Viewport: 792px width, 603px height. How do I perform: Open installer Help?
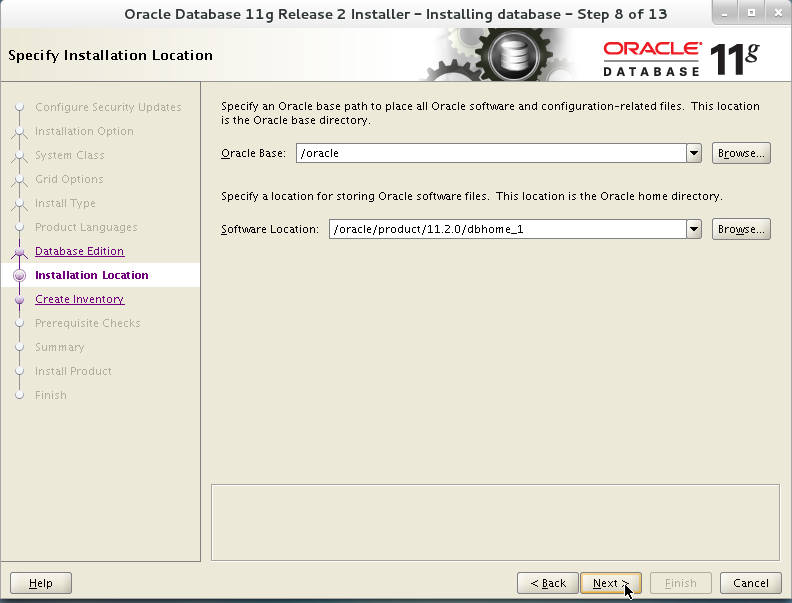coord(41,583)
